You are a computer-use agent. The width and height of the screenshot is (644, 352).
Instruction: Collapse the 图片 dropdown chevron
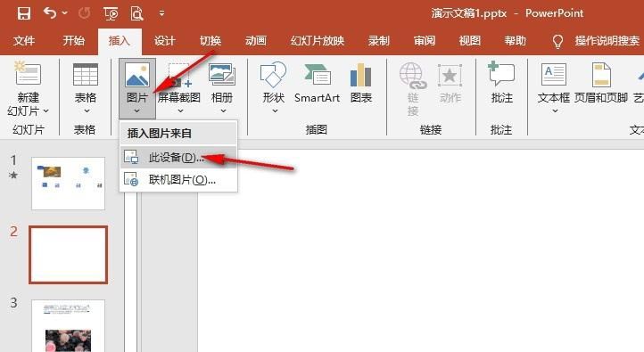(x=136, y=111)
